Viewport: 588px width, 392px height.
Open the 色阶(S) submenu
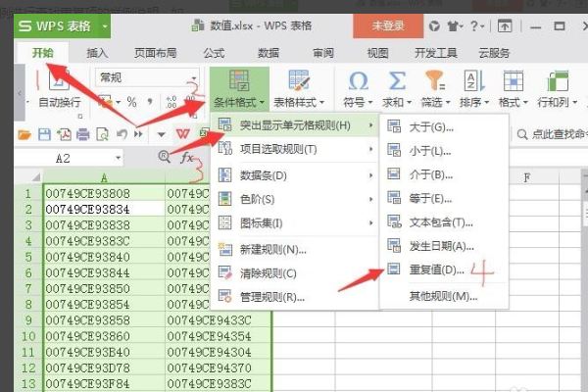294,199
